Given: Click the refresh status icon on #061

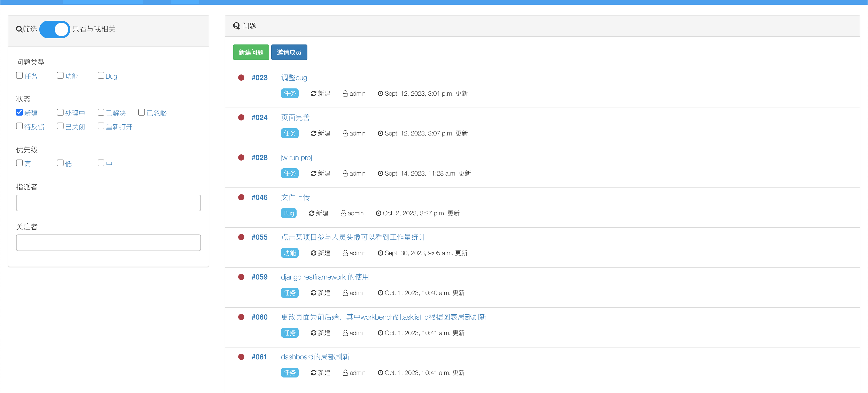Looking at the screenshot, I should click(313, 373).
